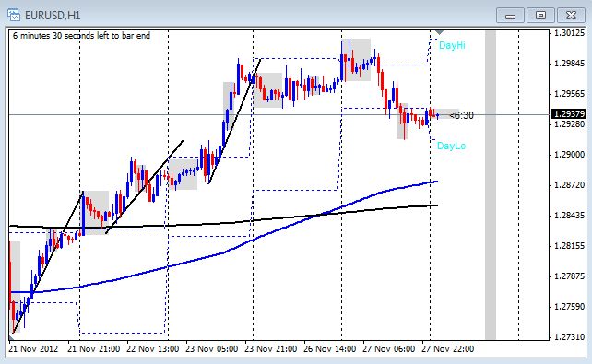Click the 26 Nov 14:00 time label

(329, 349)
